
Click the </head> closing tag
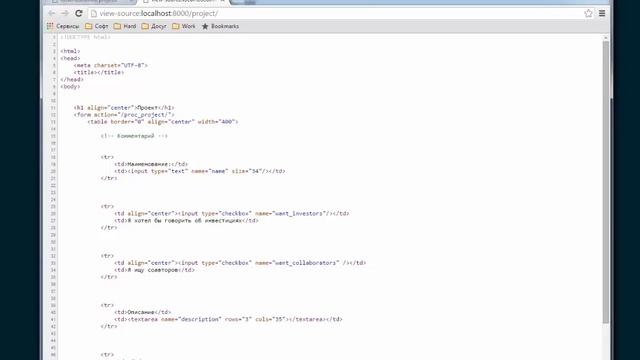click(72, 80)
